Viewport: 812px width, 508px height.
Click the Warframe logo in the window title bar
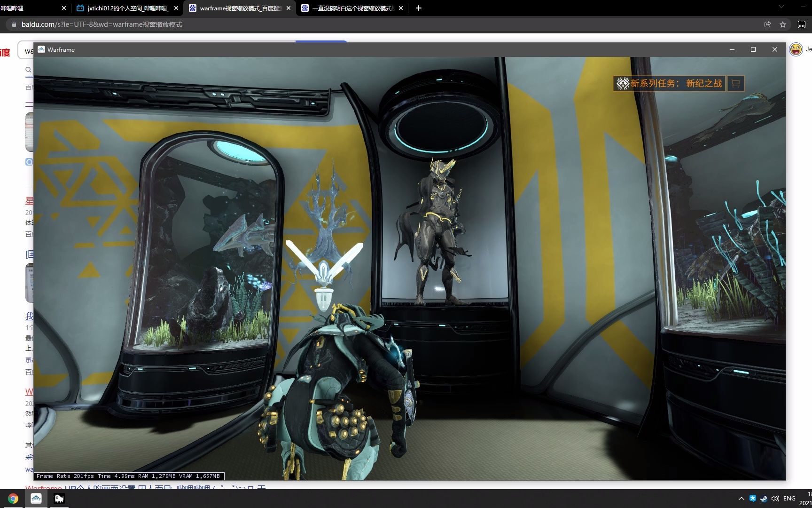pos(41,49)
